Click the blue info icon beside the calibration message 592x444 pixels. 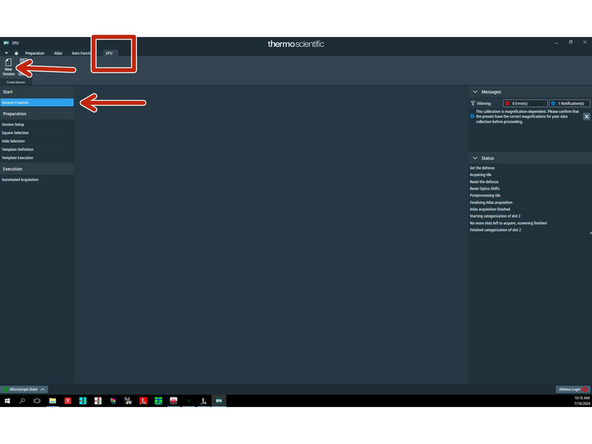[472, 116]
